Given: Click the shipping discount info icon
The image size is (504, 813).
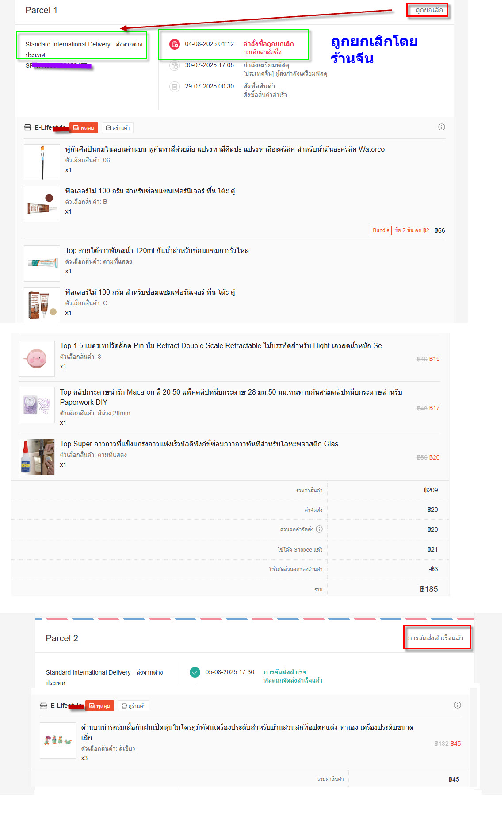Looking at the screenshot, I should [319, 529].
